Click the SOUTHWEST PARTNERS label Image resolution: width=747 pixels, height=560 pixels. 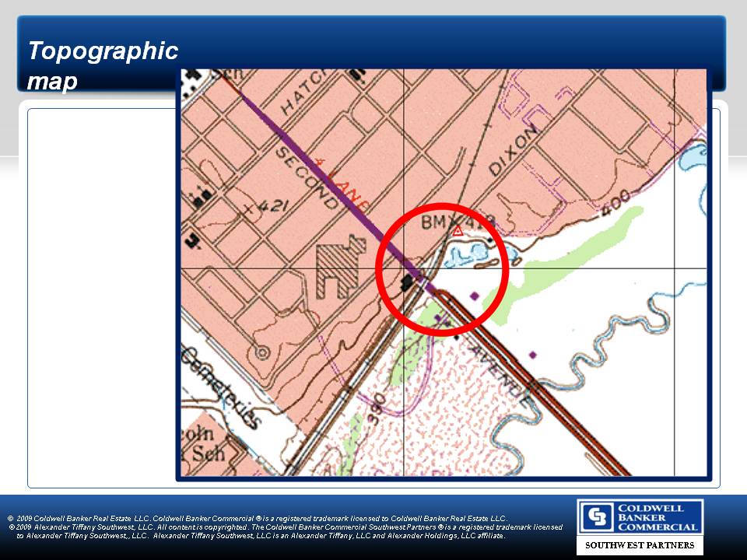pos(640,545)
